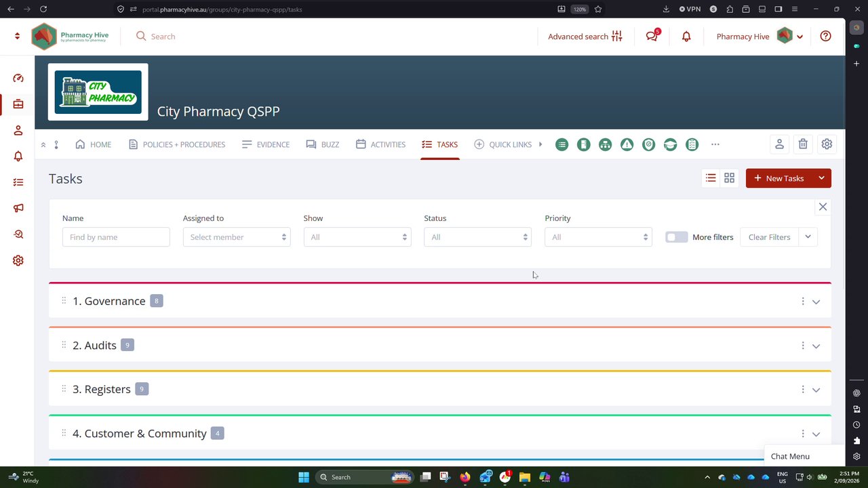
Task: Open the New Tasks dropdown arrow
Action: tap(821, 178)
